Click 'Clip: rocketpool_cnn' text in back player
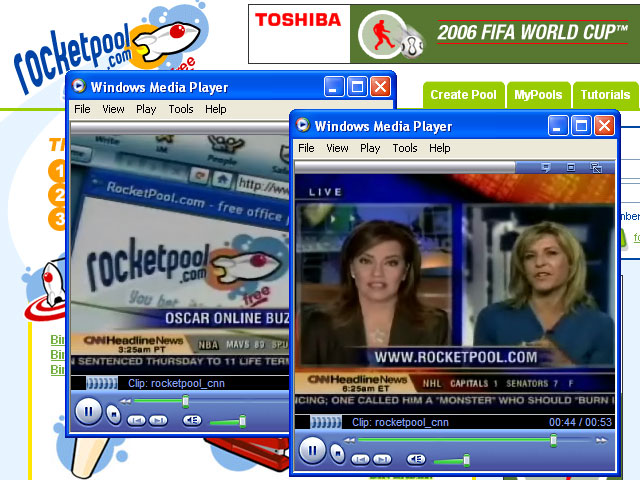Image resolution: width=640 pixels, height=480 pixels. [x=176, y=383]
